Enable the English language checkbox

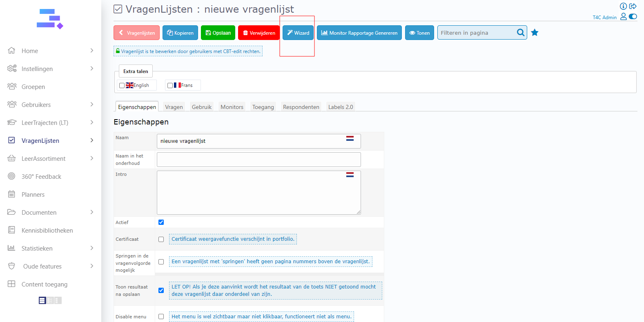click(122, 86)
